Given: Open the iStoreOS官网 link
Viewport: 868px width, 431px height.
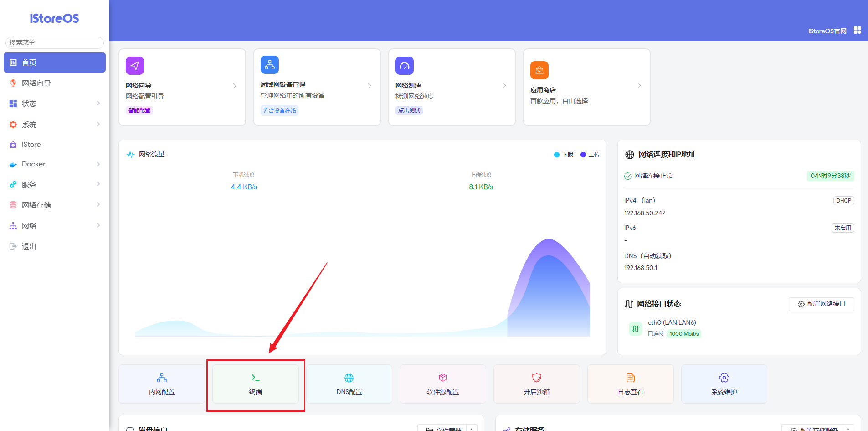Looking at the screenshot, I should (827, 31).
